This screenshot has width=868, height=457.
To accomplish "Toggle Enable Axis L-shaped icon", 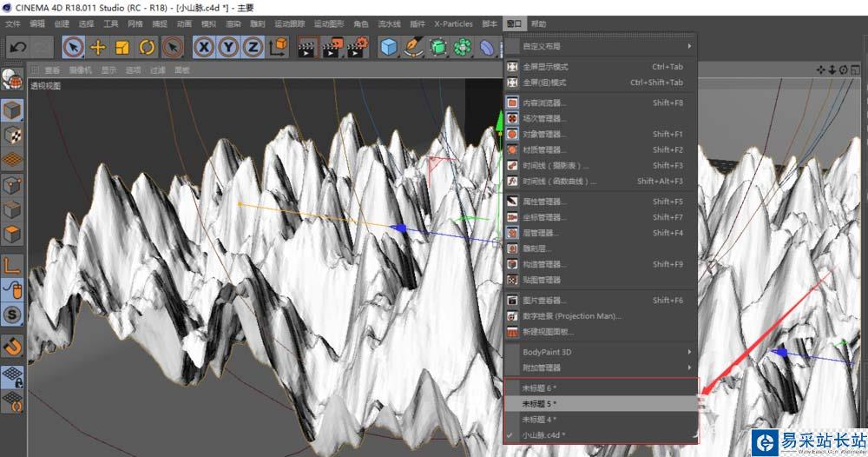I will [12, 265].
